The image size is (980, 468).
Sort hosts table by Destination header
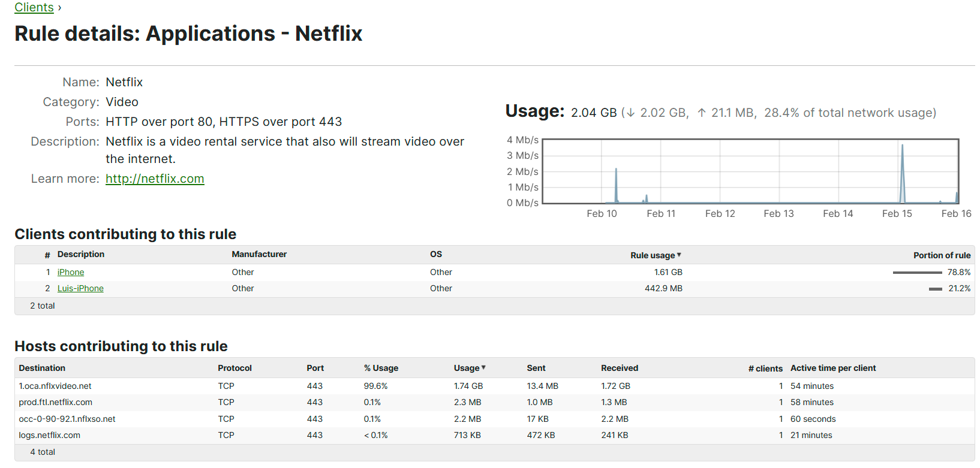(x=42, y=368)
